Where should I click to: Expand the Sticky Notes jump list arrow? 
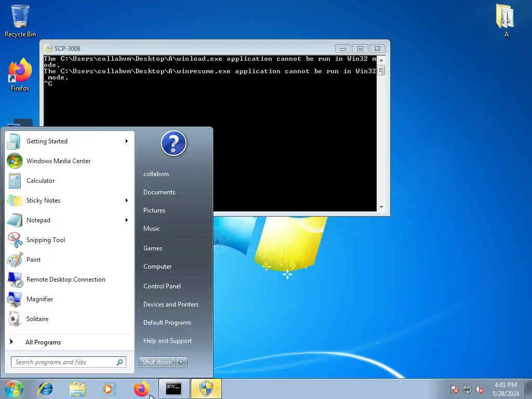[127, 200]
